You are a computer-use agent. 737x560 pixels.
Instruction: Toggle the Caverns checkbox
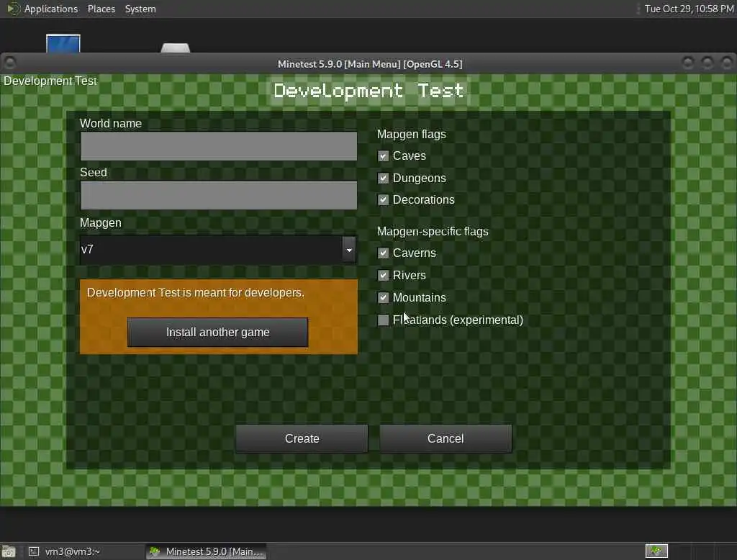pos(383,253)
